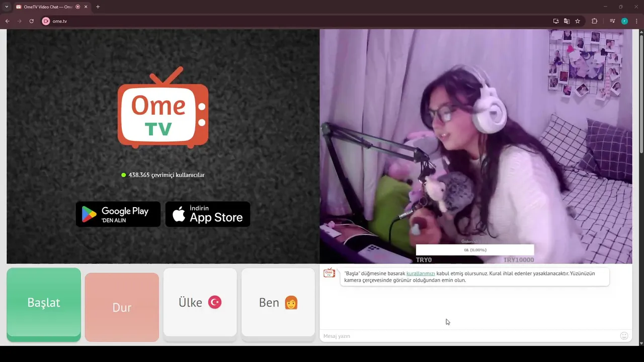
Task: Open a new browser tab
Action: pyautogui.click(x=98, y=7)
